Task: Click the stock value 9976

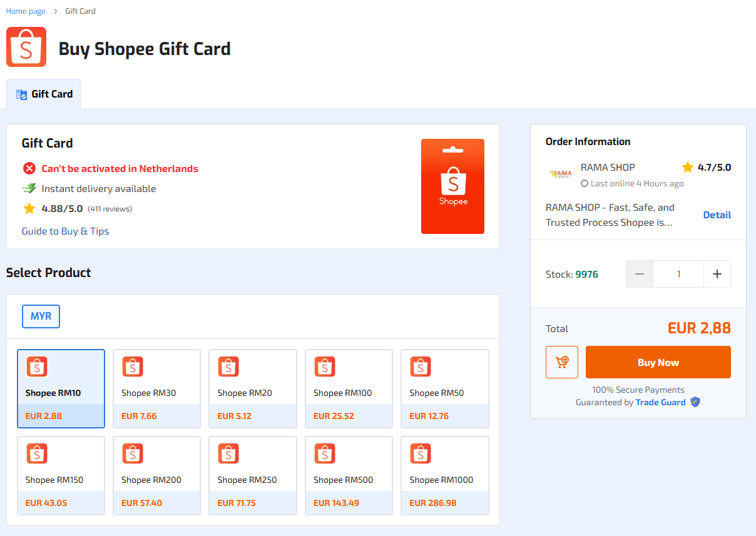Action: 587,274
